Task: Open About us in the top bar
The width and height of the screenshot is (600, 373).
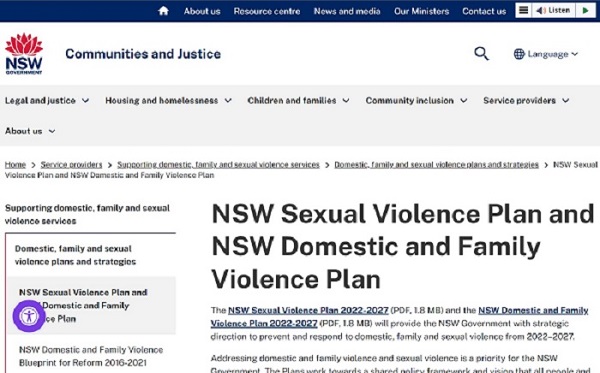Action: 202,11
